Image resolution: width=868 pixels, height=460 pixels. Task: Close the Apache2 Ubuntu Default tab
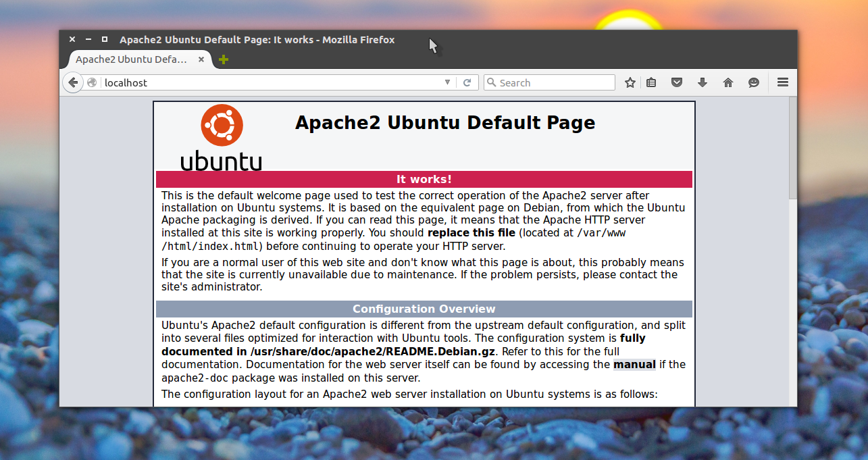[x=201, y=59]
